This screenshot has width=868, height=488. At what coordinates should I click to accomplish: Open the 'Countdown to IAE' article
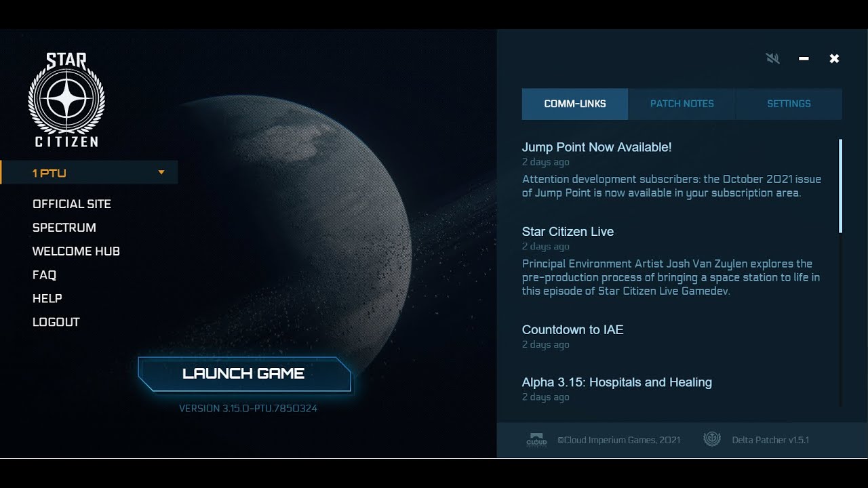(572, 330)
